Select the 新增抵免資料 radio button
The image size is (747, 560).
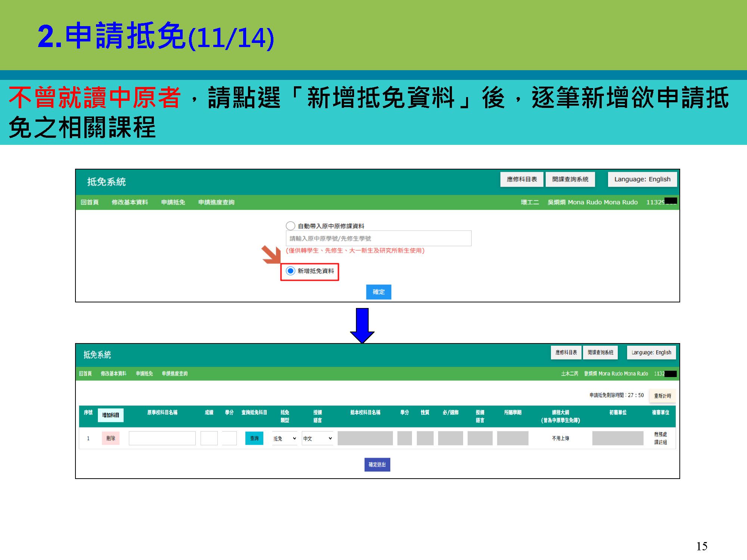coord(291,271)
